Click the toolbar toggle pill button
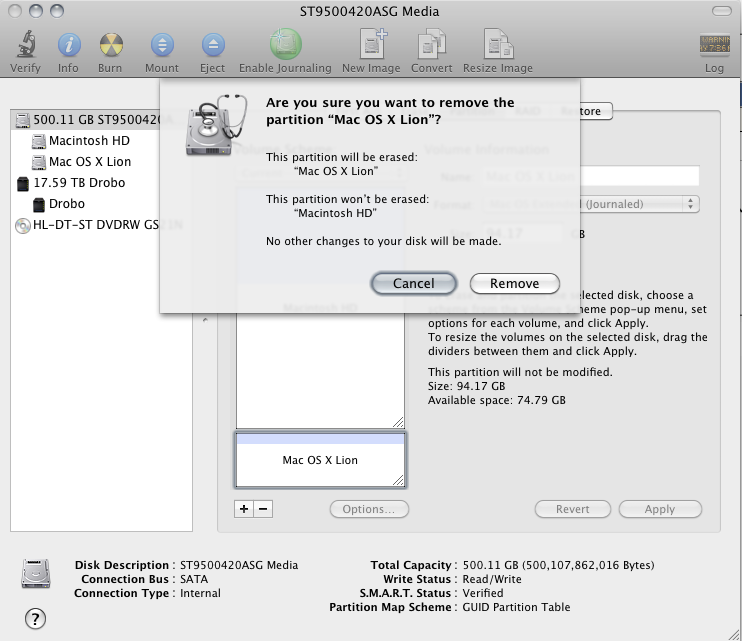This screenshot has height=641, width=742. (722, 11)
